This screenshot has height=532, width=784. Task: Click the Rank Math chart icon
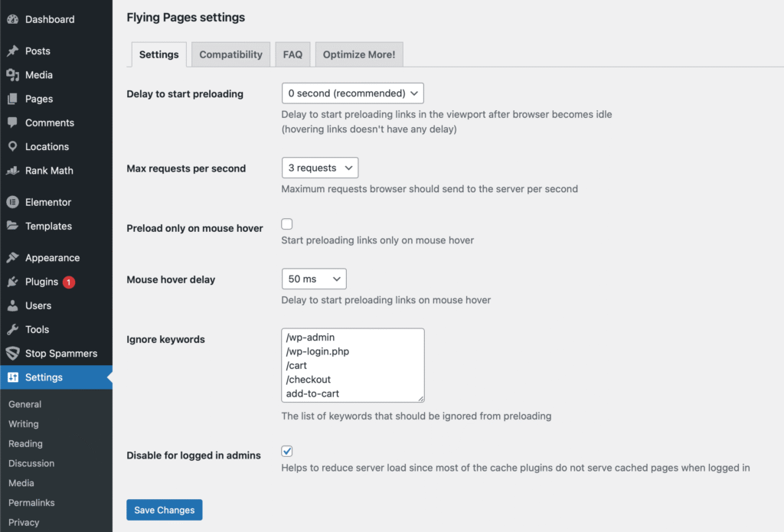click(12, 171)
